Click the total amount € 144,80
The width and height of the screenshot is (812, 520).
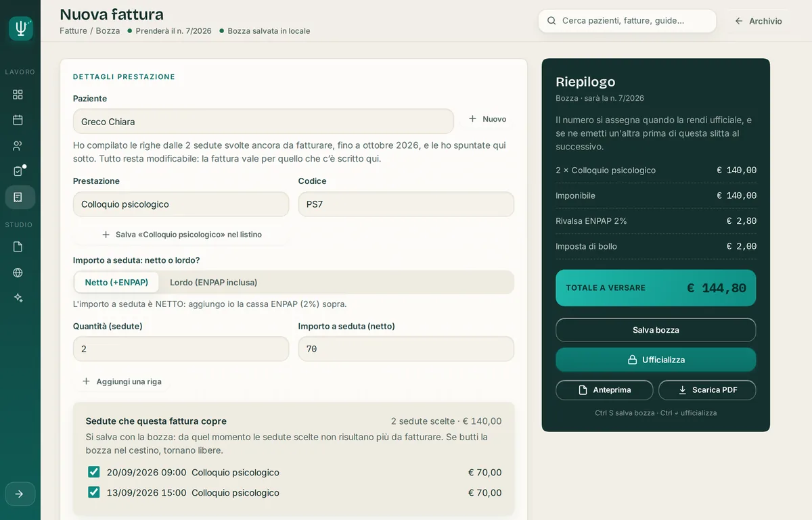[717, 288]
